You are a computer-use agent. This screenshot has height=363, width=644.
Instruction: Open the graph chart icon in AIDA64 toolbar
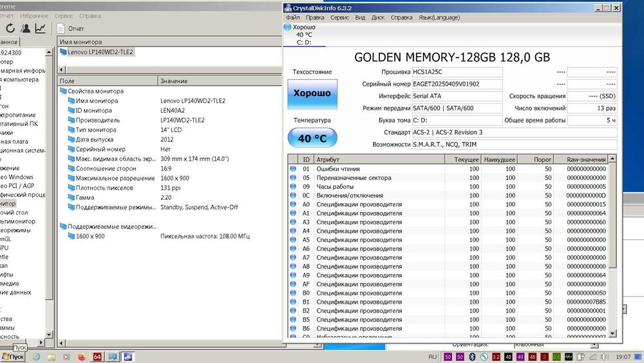pos(40,28)
